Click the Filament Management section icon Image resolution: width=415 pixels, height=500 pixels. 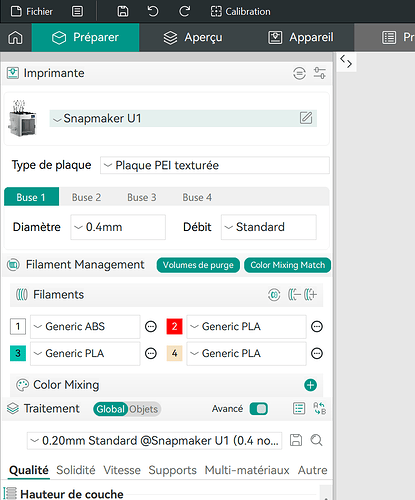pyautogui.click(x=13, y=265)
